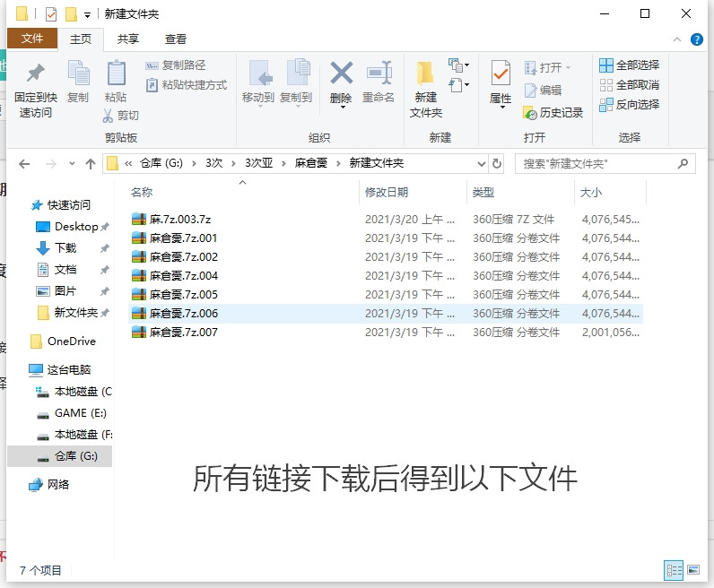The image size is (714, 588).
Task: Click the Cut scissors icon
Action: pos(108,116)
